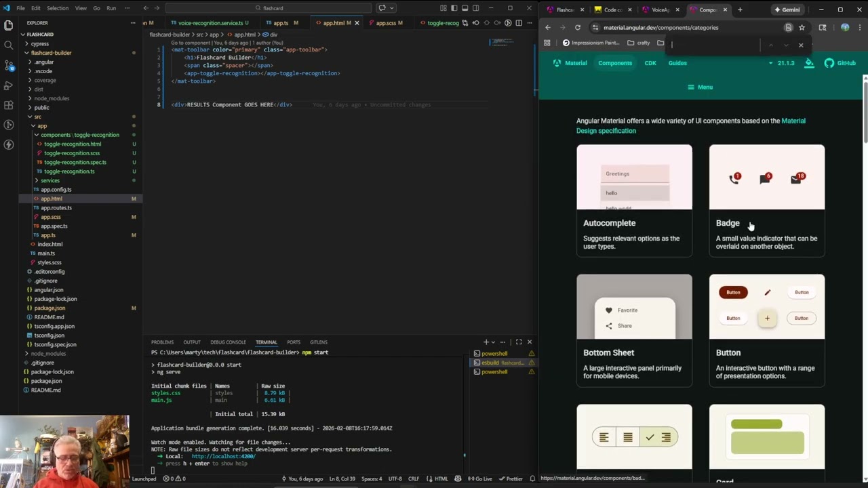Open the Search view in the activity bar
The height and width of the screenshot is (488, 868).
coord(8,45)
